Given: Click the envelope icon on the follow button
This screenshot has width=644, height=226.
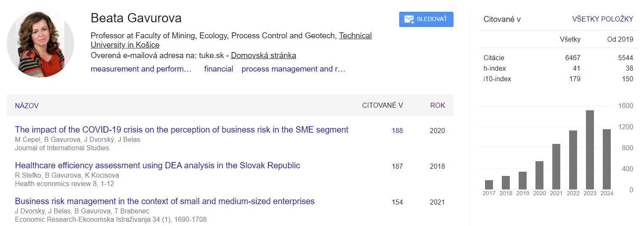Looking at the screenshot, I should (x=409, y=19).
